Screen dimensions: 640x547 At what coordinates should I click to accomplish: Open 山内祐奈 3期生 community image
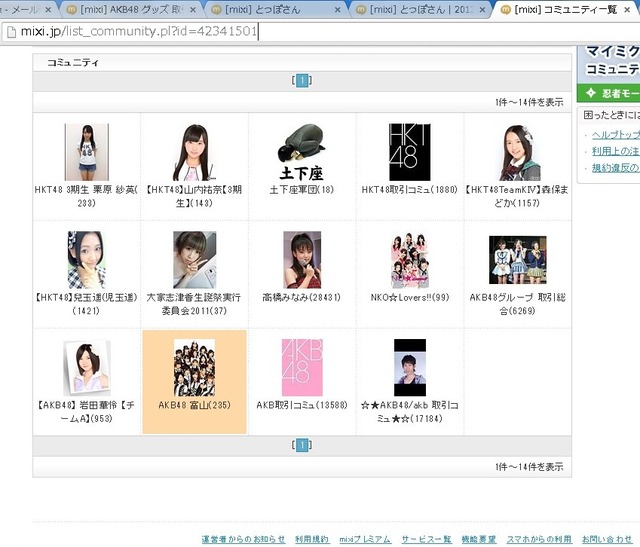point(194,152)
